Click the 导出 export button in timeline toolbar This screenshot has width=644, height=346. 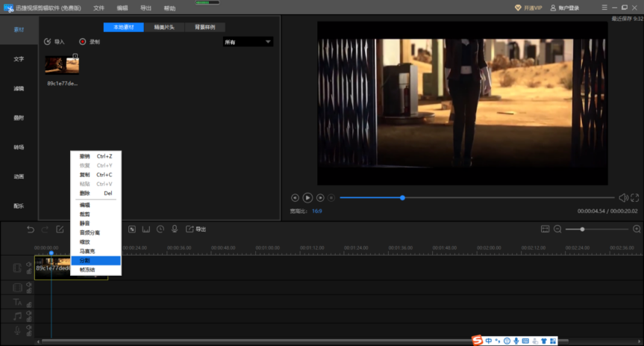click(x=196, y=229)
